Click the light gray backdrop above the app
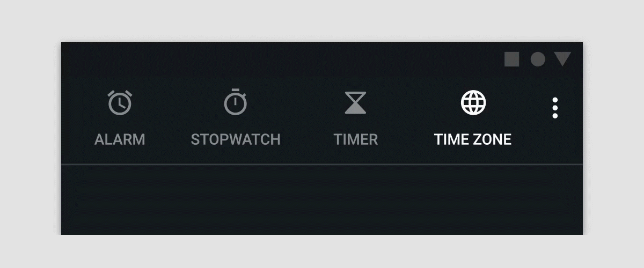 pos(322,20)
